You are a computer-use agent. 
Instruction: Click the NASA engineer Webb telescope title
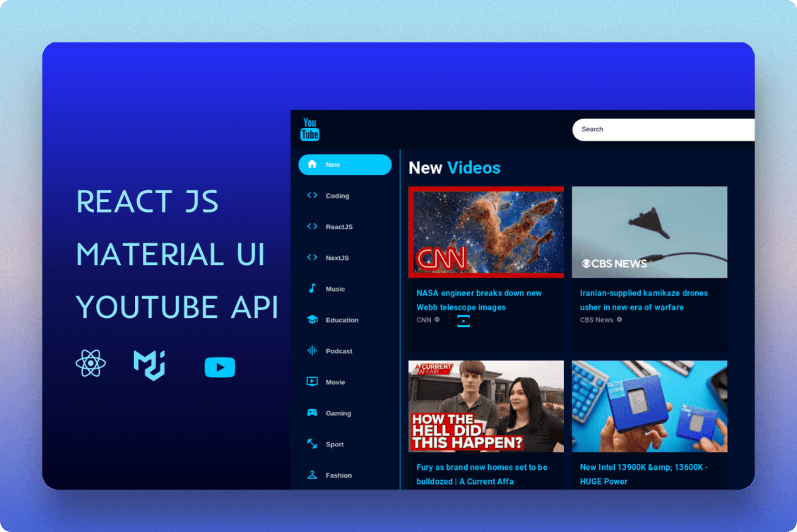coord(479,300)
